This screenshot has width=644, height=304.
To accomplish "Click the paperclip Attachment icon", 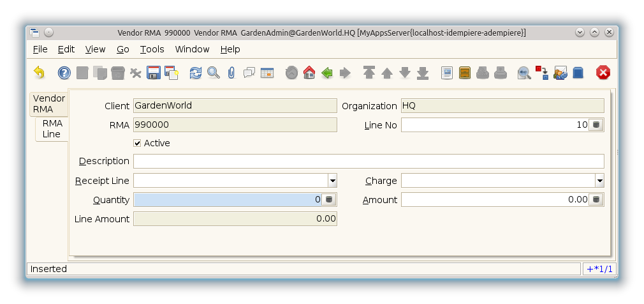I will pos(231,73).
